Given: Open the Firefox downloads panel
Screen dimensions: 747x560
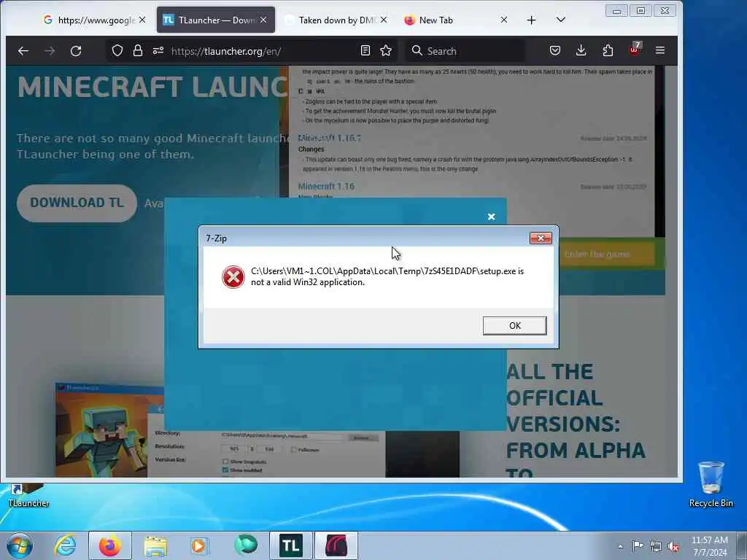Looking at the screenshot, I should pyautogui.click(x=581, y=50).
